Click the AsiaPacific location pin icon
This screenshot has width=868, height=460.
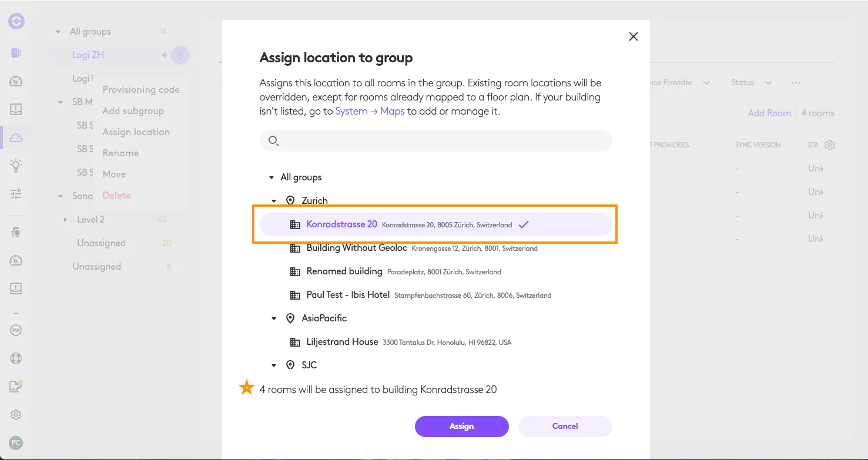(x=290, y=318)
